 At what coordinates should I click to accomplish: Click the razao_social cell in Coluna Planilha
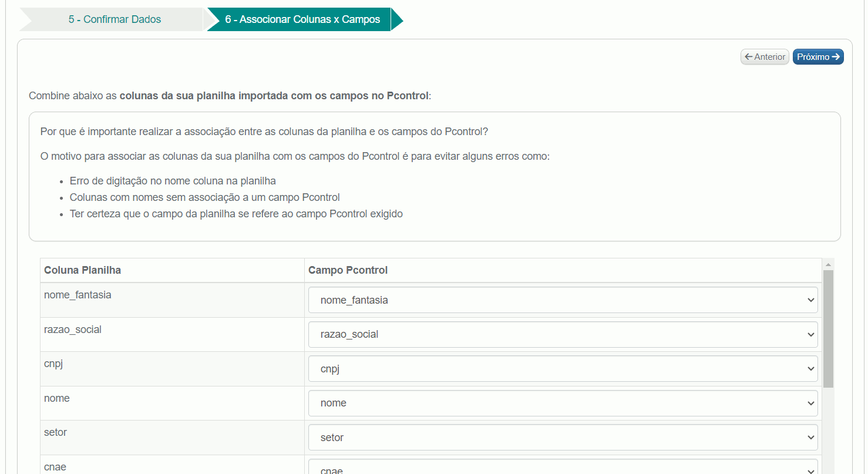[x=172, y=334]
